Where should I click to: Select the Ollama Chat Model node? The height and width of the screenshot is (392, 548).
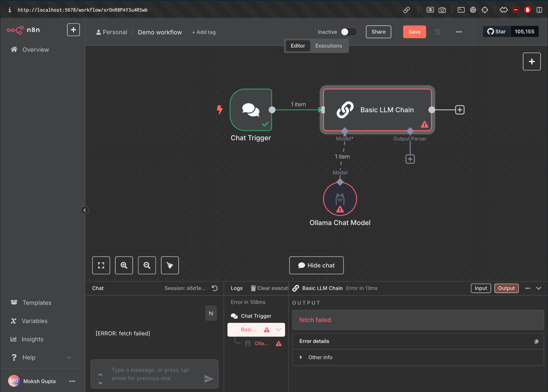tap(340, 199)
